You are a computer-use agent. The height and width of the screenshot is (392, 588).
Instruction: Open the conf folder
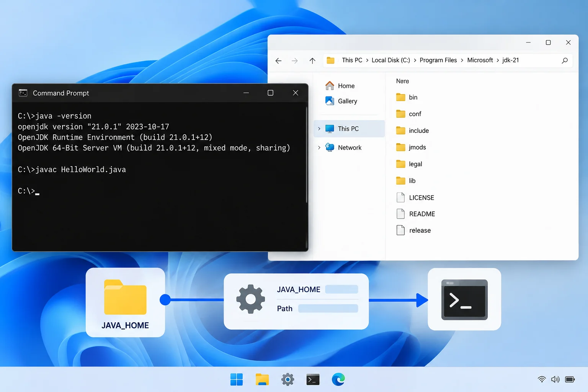tap(408, 114)
